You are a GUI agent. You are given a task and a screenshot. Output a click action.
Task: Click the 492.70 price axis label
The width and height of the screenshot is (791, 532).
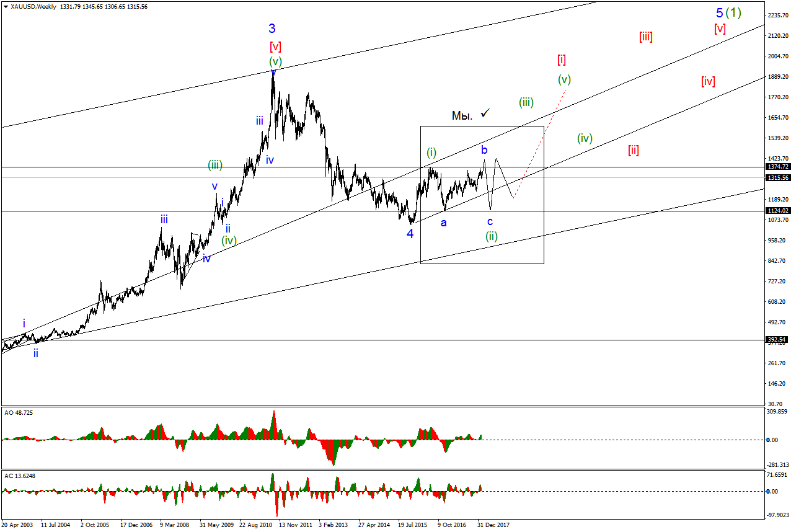coord(778,322)
